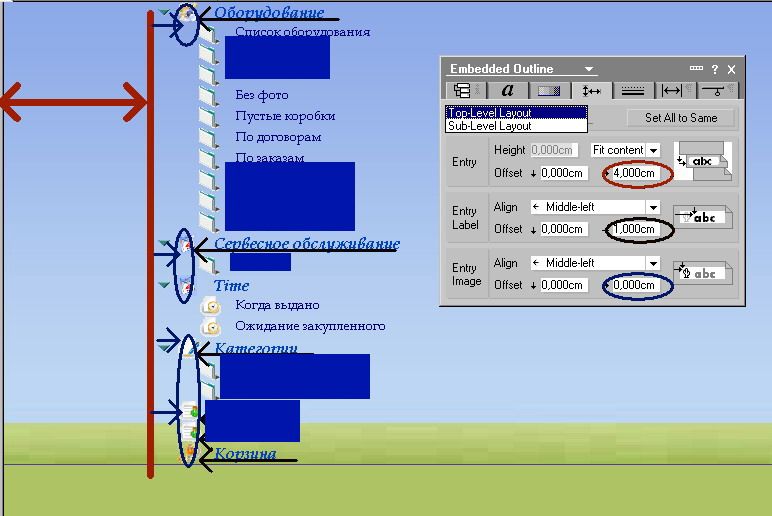Open the Пустые коробки outline entry
Screen dimensions: 772x516
pos(284,116)
